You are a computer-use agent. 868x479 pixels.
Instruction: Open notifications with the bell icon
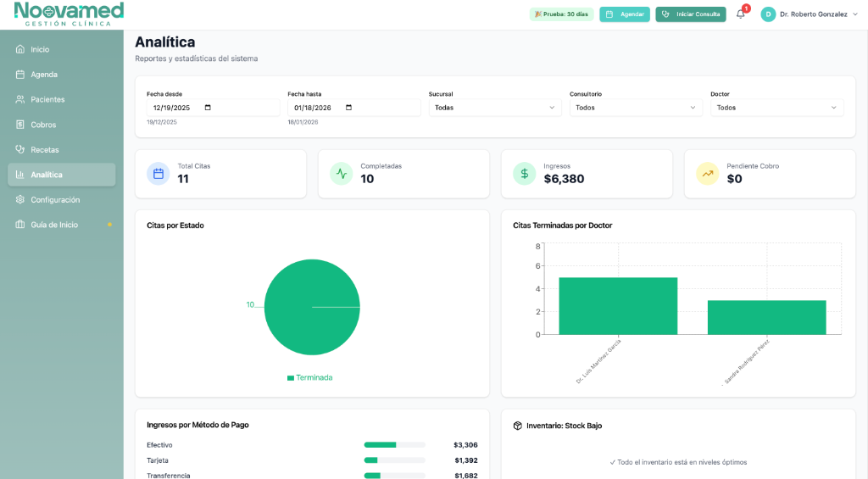740,14
